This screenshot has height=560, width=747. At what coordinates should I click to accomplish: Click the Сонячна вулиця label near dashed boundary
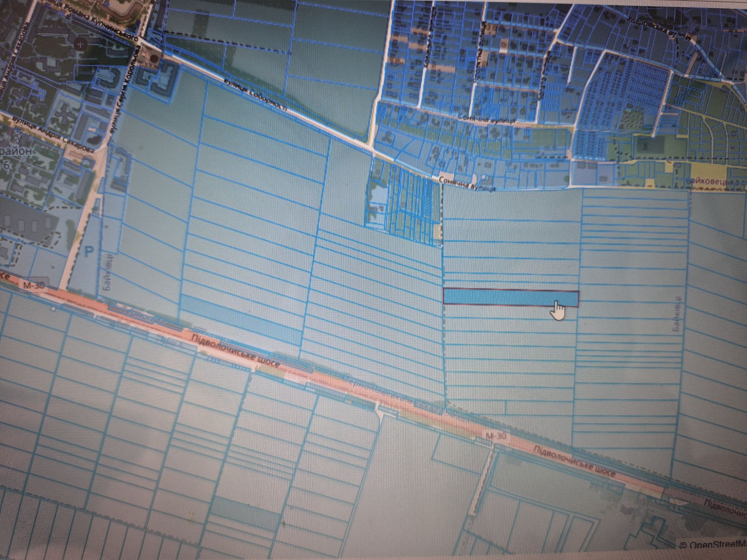[468, 184]
